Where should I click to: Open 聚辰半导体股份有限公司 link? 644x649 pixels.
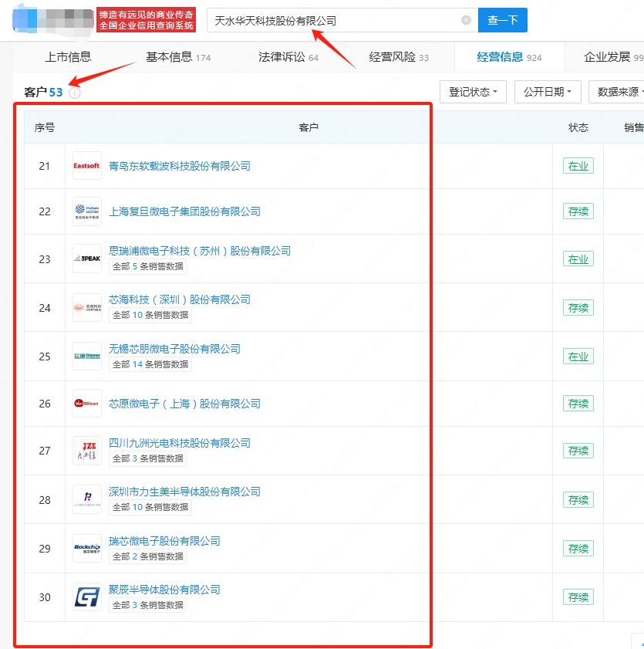pos(164,590)
